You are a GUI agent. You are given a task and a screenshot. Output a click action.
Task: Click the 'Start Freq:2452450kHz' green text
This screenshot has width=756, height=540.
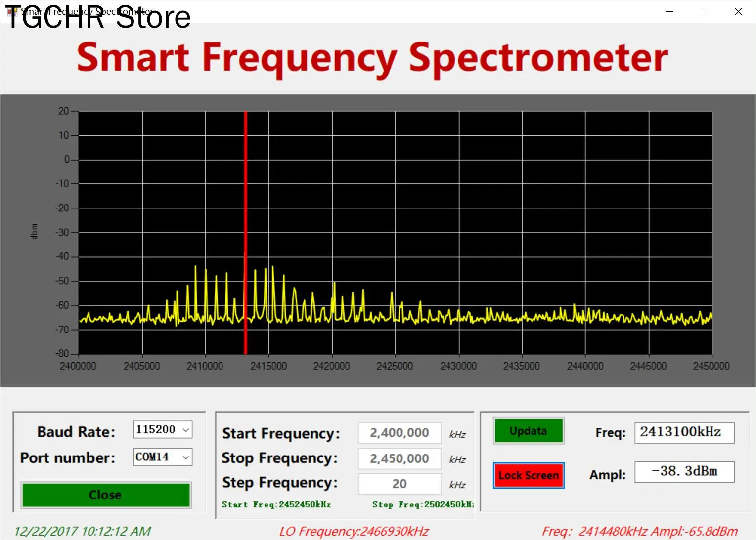(x=276, y=504)
